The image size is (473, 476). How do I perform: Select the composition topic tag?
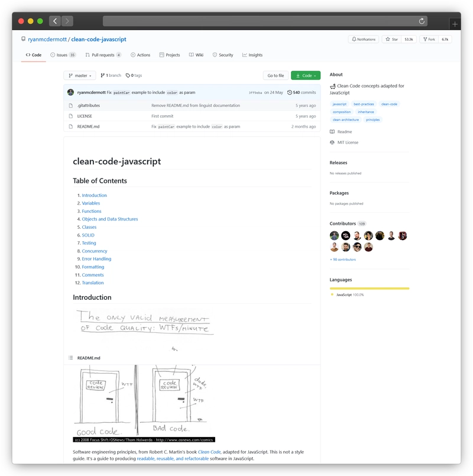pyautogui.click(x=342, y=112)
